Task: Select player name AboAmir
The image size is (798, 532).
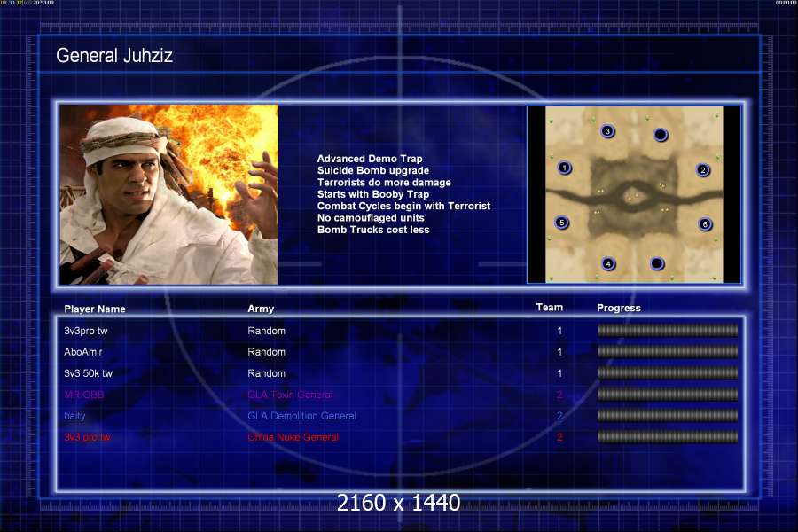Action: click(83, 352)
